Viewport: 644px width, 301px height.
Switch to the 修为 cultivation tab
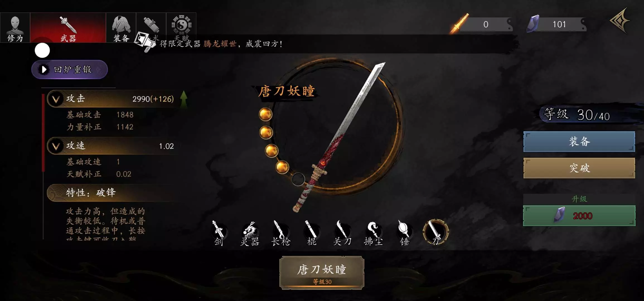15,28
